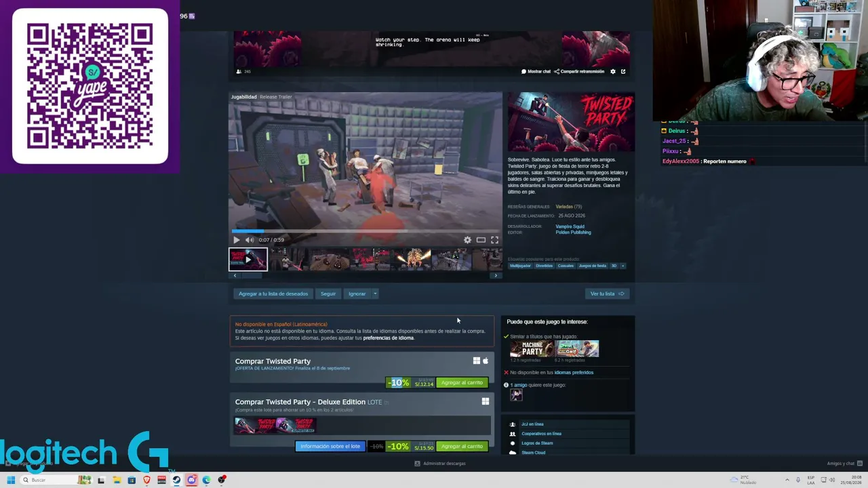
Task: Open the Machine Party similar game capsule
Action: [x=532, y=349]
